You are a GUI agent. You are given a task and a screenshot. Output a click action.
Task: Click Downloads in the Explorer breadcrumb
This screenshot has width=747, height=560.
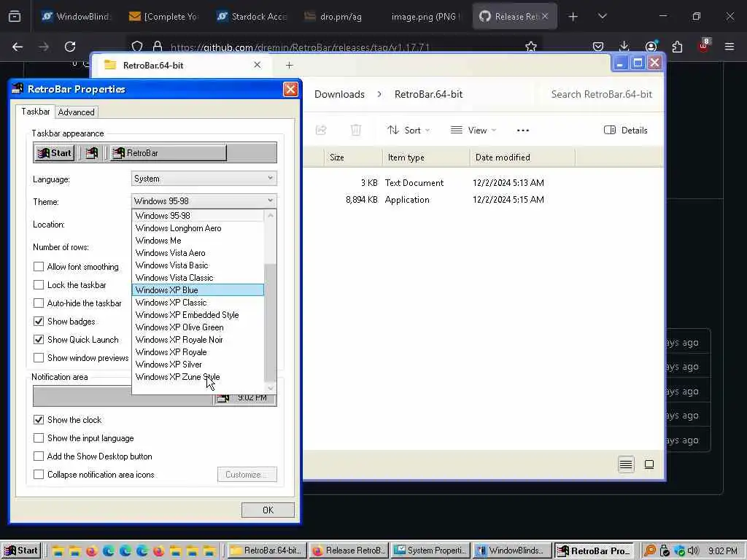click(339, 94)
